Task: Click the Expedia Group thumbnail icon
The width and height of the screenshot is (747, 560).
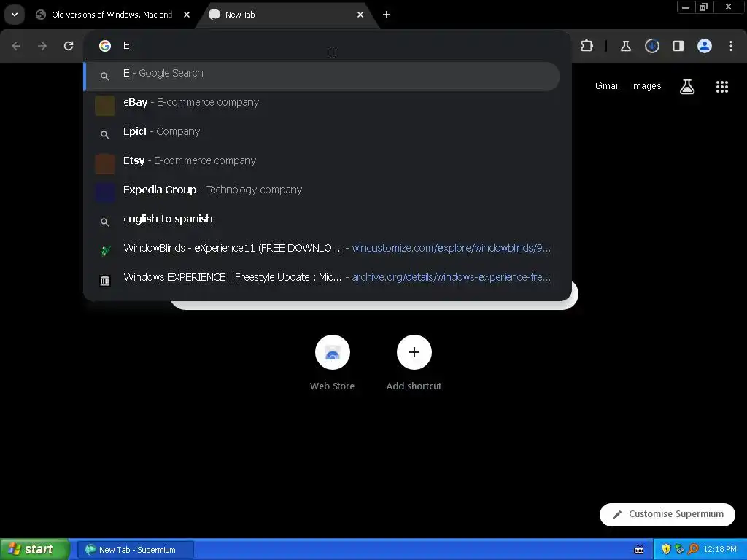Action: coord(105,192)
